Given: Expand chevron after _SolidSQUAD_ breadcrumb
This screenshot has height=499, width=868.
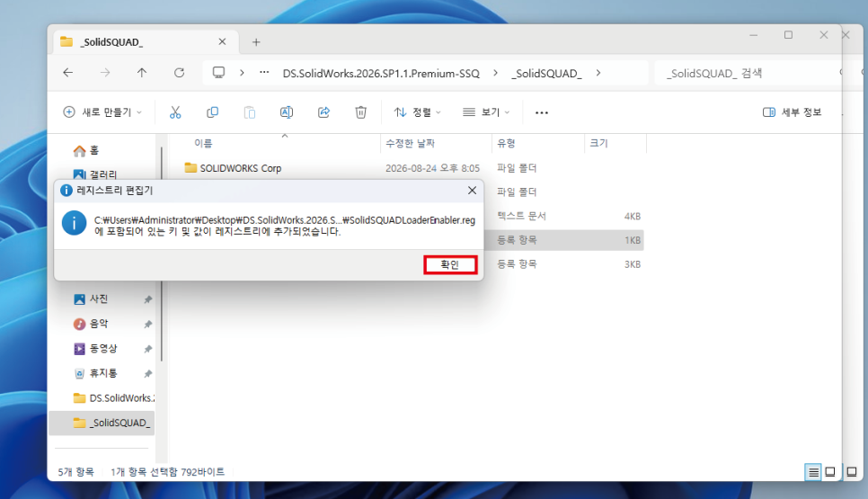Looking at the screenshot, I should (x=598, y=73).
